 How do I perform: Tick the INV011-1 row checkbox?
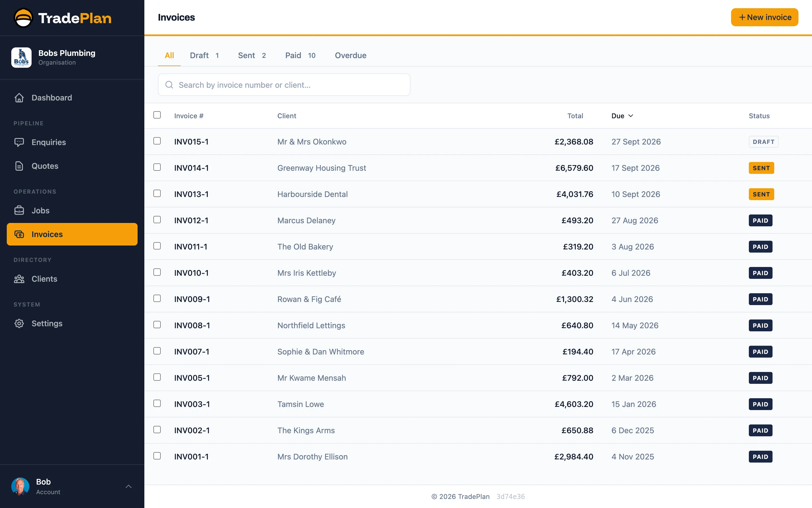point(157,246)
